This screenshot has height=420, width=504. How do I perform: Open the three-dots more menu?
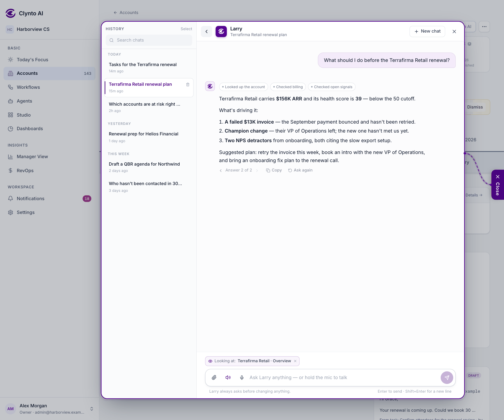tap(484, 27)
